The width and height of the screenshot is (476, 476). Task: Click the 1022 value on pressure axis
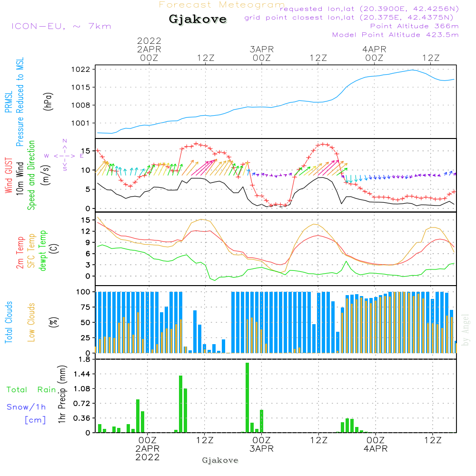click(81, 69)
